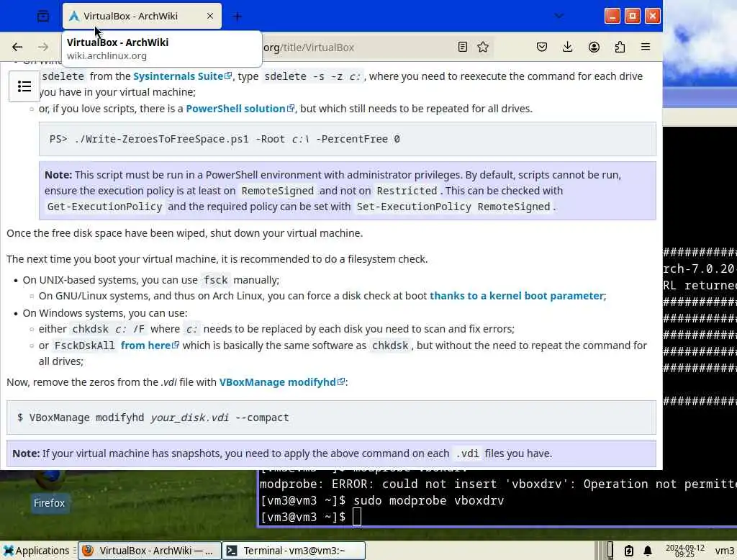
Task: Click the 'chkdsk c: /F' code text
Action: click(108, 329)
